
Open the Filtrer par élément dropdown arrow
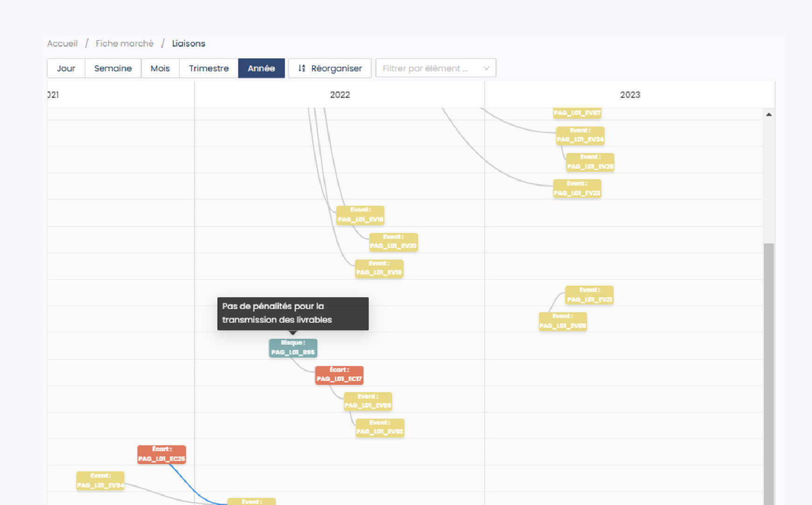tap(486, 68)
